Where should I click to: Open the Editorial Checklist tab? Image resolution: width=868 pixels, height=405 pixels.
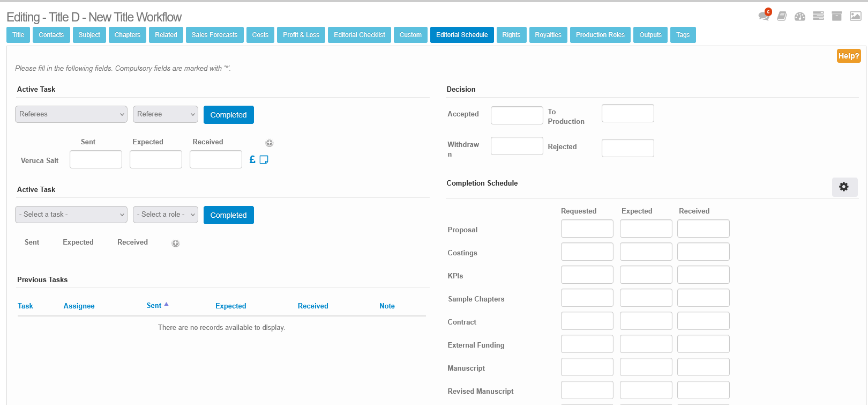[360, 35]
